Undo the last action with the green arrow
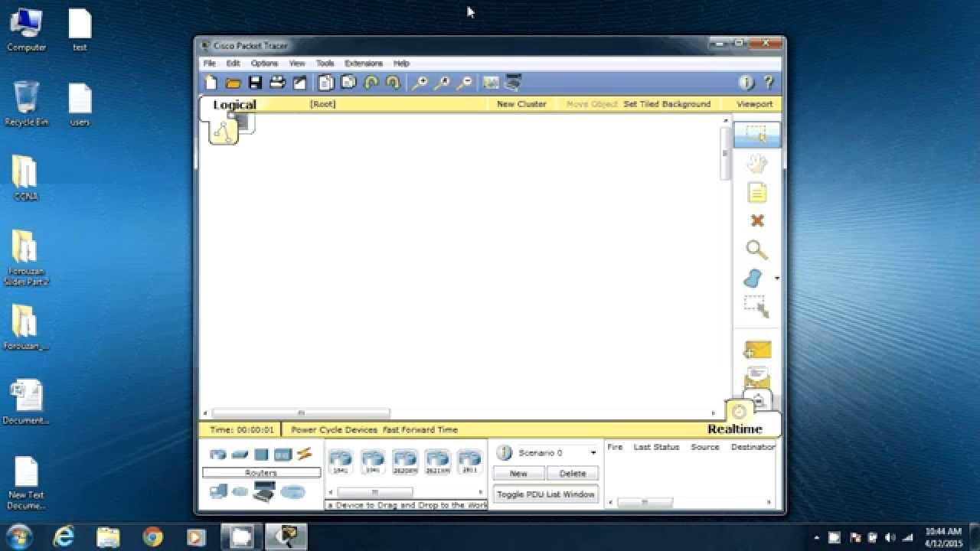This screenshot has height=551, width=980. pos(371,83)
